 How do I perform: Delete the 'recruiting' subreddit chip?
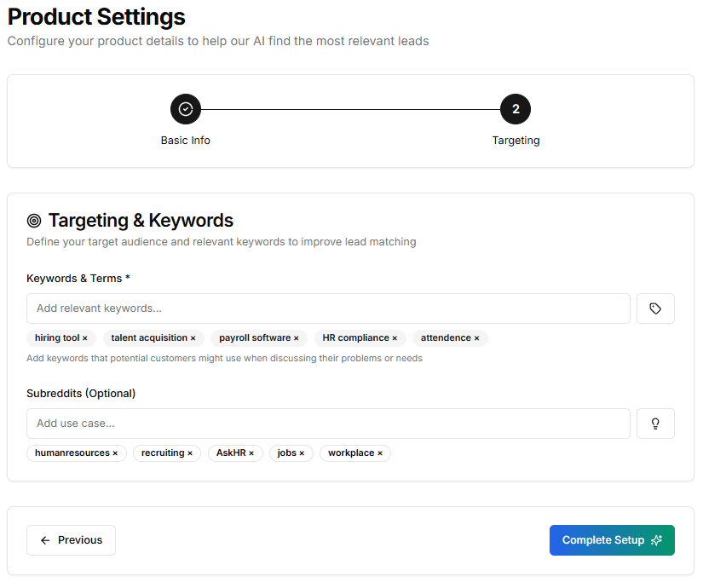190,453
